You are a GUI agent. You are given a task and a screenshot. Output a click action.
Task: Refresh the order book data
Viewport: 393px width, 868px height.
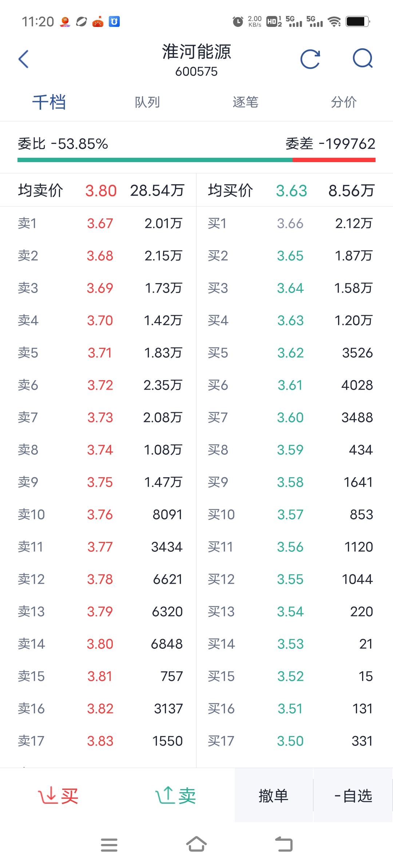310,59
